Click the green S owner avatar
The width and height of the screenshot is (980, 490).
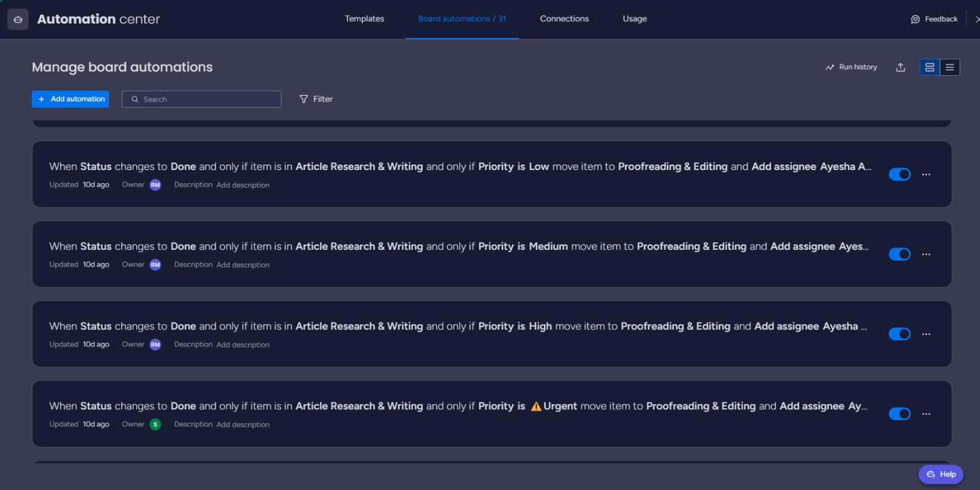tap(155, 424)
